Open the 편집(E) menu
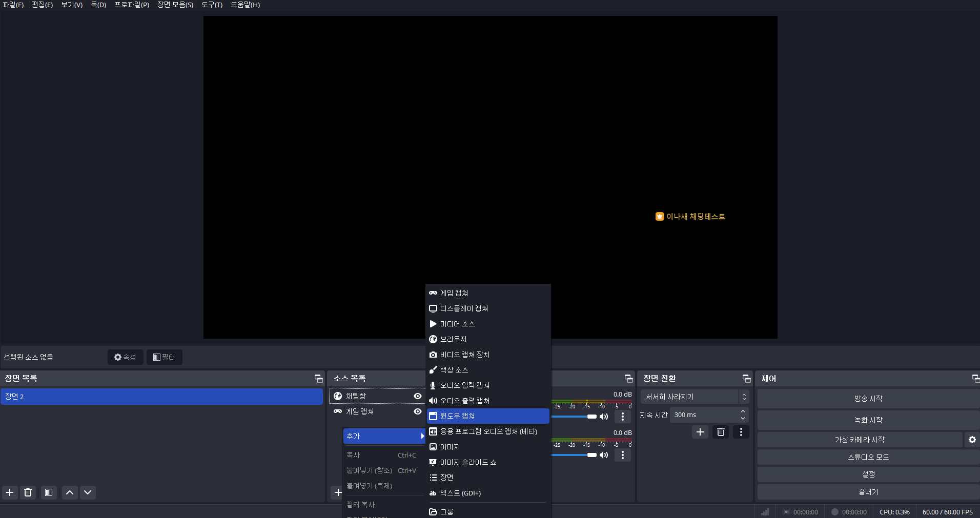This screenshot has width=980, height=518. coord(43,5)
